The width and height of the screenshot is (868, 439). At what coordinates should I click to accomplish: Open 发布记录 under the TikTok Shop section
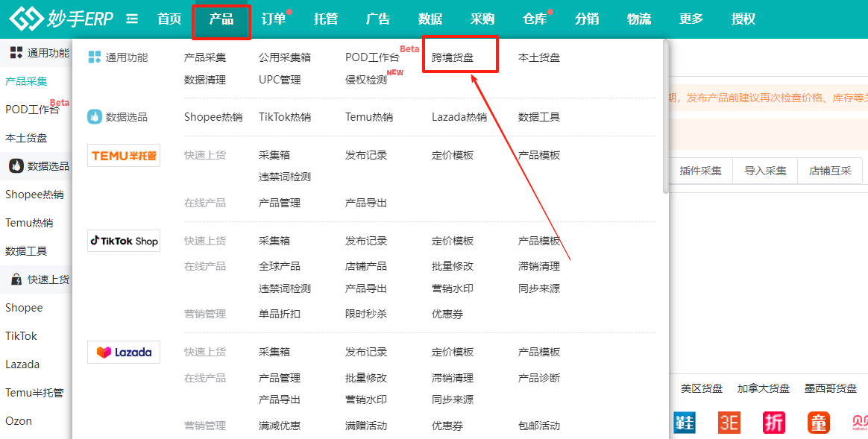(366, 241)
